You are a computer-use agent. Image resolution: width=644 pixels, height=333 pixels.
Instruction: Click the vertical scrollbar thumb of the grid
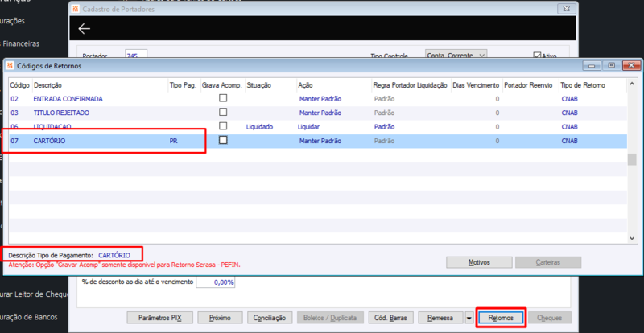(632, 159)
